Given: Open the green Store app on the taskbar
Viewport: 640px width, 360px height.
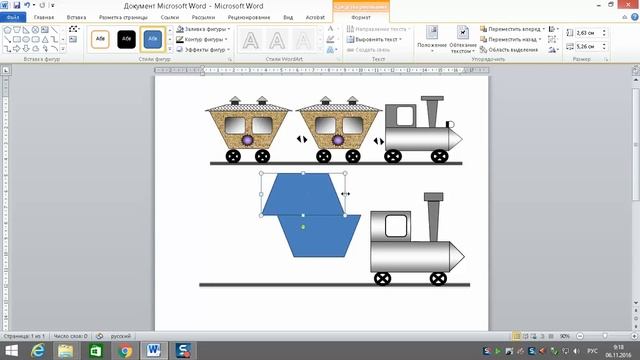Looking at the screenshot, I should point(96,351).
